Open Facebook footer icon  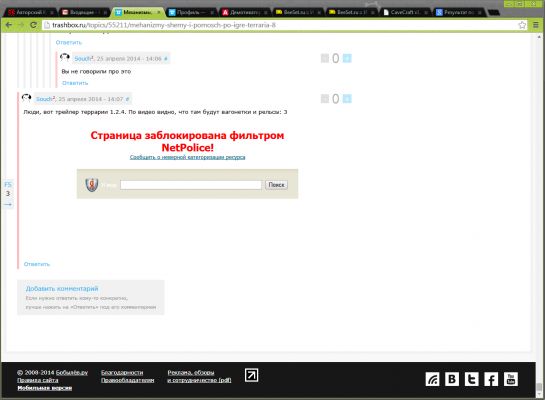point(491,379)
